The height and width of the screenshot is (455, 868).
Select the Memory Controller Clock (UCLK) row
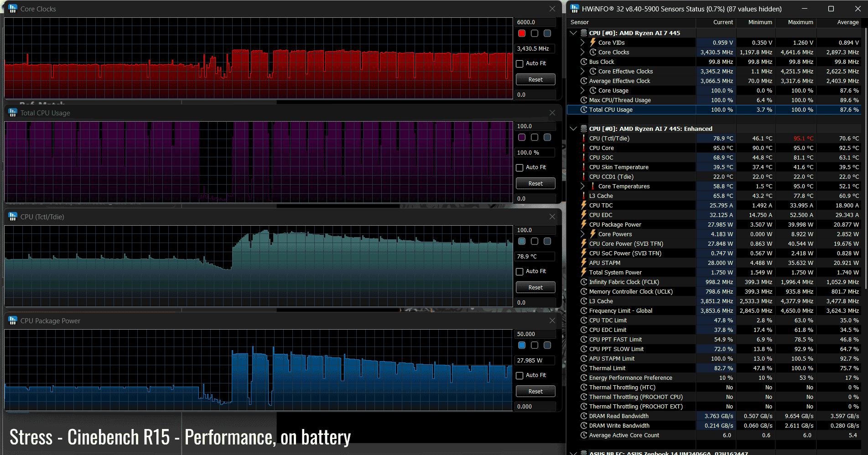714,291
